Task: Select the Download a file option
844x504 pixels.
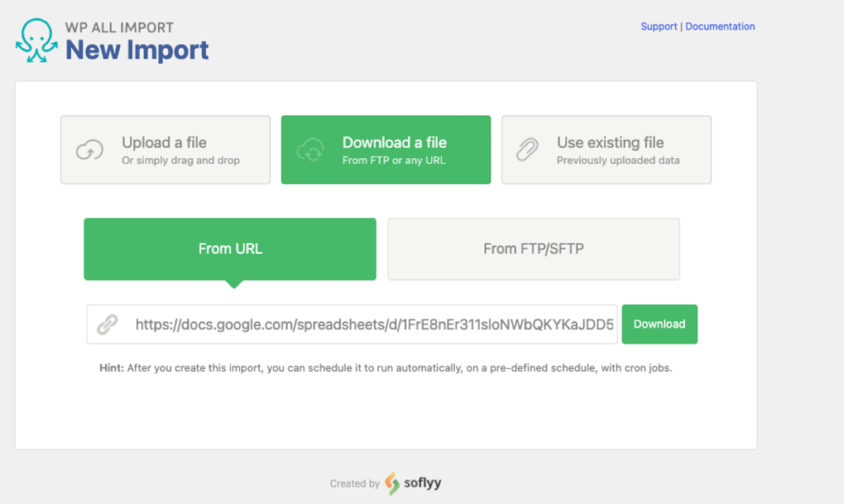Action: click(x=386, y=150)
